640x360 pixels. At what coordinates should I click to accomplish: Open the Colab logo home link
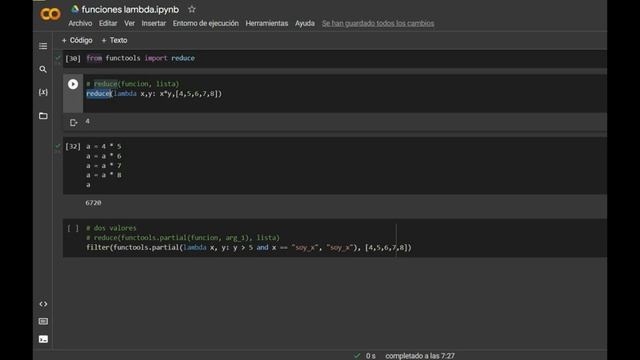tap(50, 14)
